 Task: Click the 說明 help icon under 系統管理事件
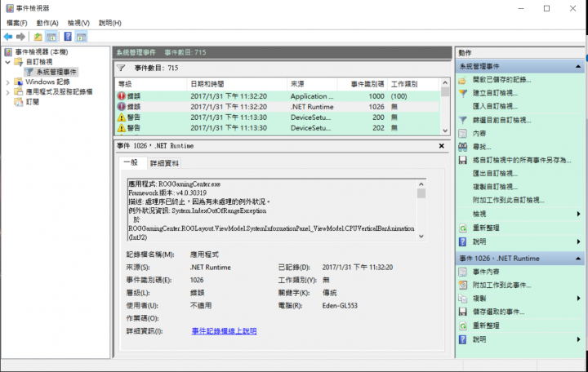[x=463, y=241]
